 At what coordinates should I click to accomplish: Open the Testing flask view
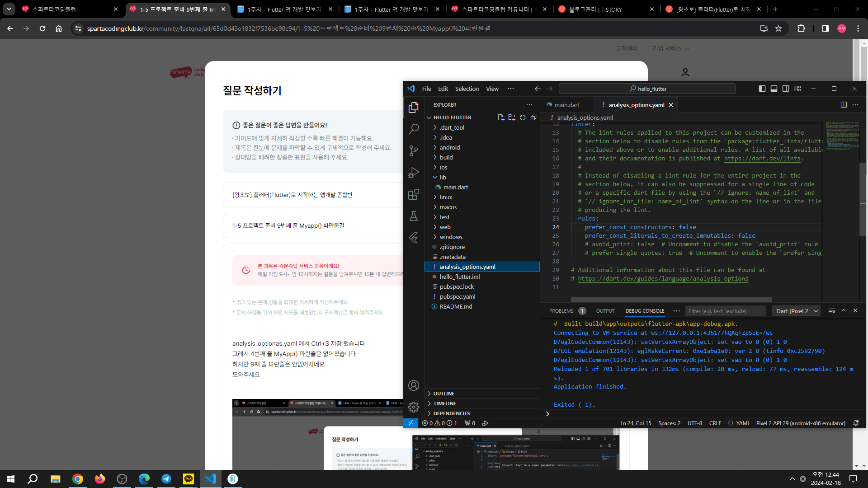pyautogui.click(x=413, y=216)
